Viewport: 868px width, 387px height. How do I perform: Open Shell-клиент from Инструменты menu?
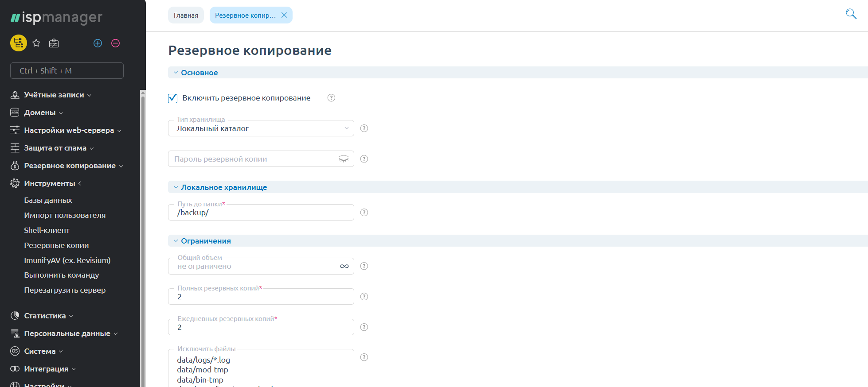point(47,230)
